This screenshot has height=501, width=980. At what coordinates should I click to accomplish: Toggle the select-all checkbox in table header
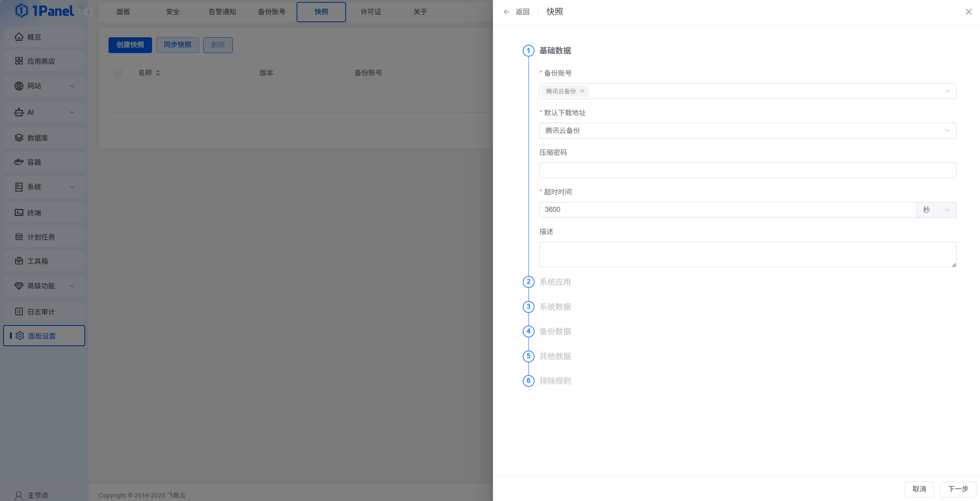point(118,73)
